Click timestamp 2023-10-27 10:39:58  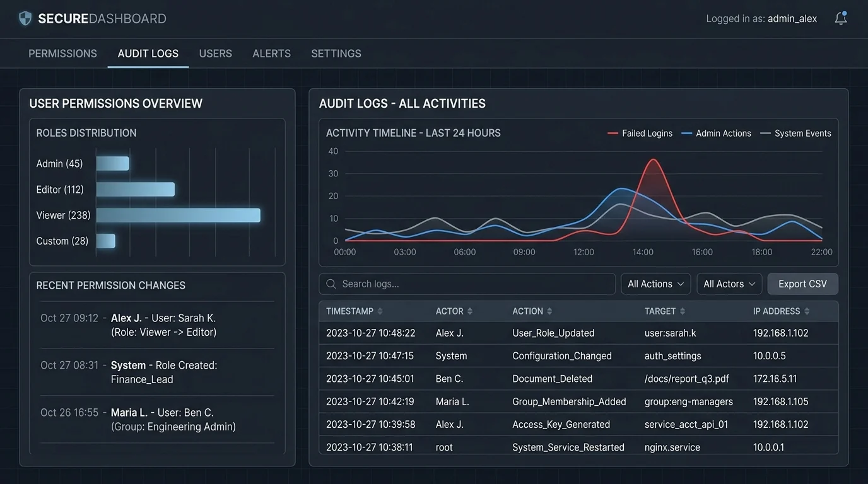(370, 425)
